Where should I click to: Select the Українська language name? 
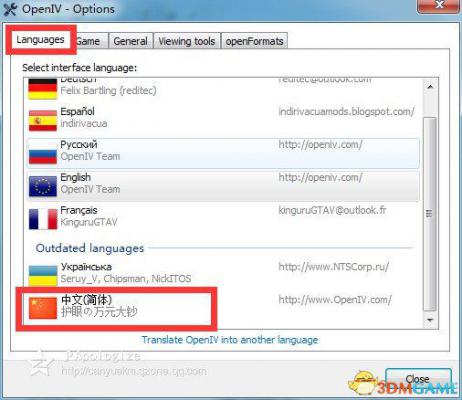coord(86,267)
